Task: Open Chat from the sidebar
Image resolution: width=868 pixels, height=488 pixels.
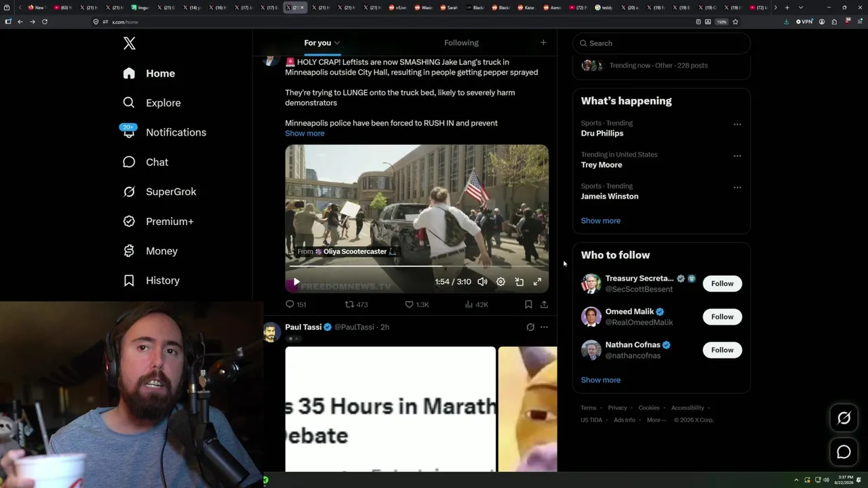Action: (146, 162)
